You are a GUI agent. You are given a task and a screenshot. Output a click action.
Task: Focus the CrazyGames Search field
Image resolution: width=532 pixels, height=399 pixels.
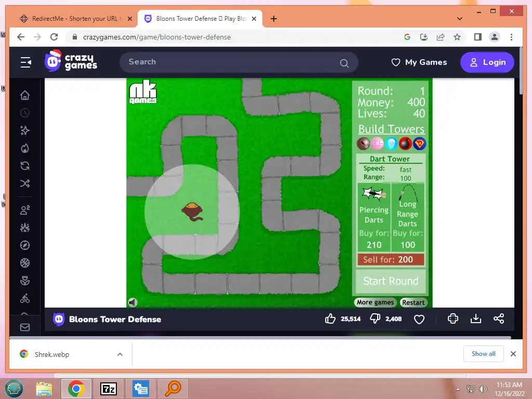click(x=239, y=62)
